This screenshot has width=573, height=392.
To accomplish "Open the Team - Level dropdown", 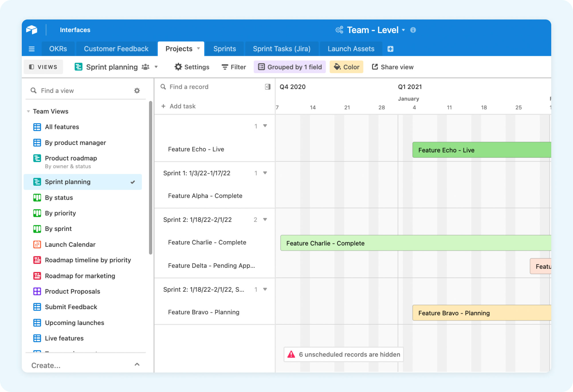I will [404, 30].
